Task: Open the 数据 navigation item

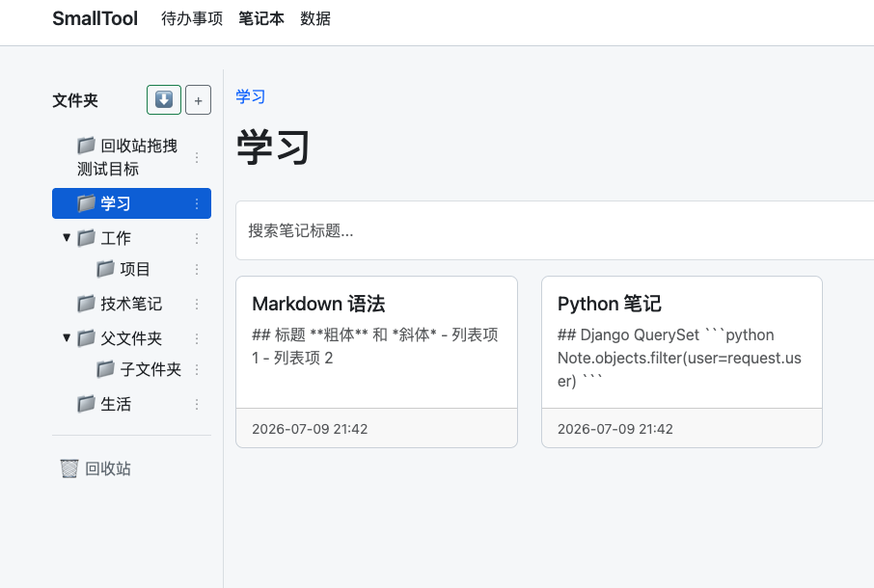Action: 315,19
